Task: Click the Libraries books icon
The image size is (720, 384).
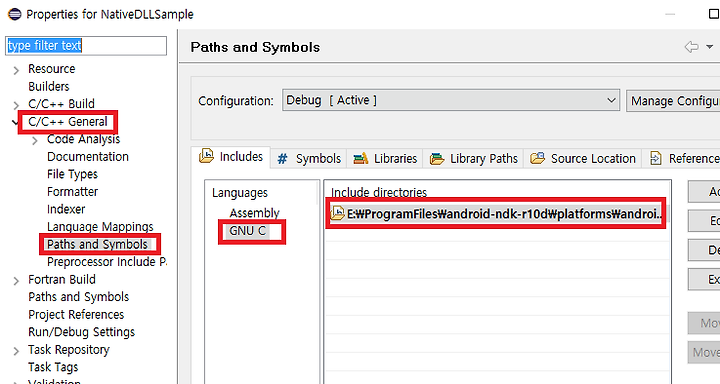Action: (x=360, y=158)
